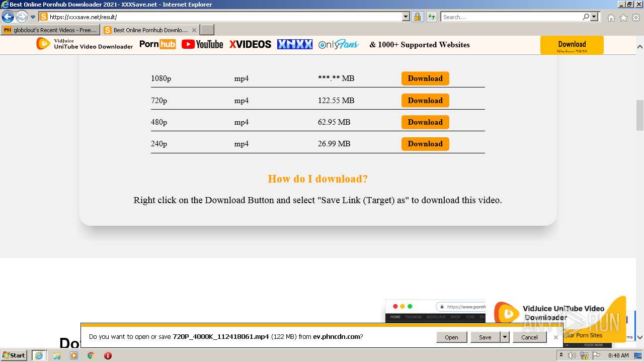Open the Home page icon
The width and height of the screenshot is (644, 362).
[x=611, y=18]
